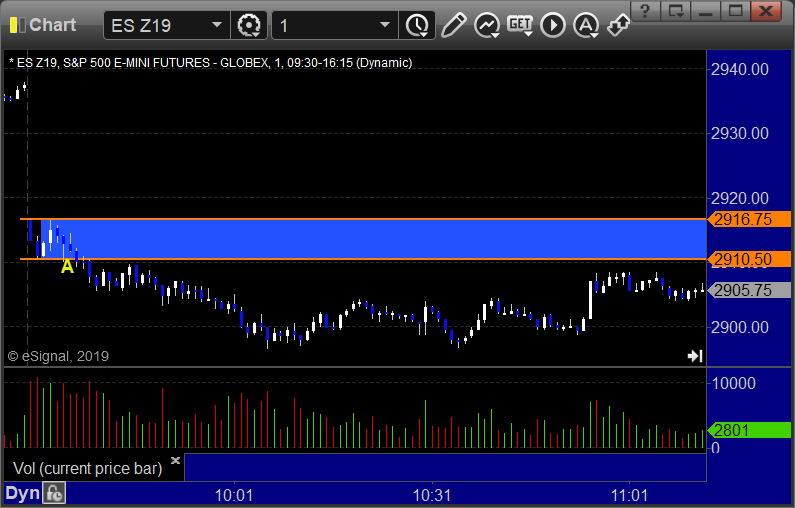Click the 11:01 time axis label

click(629, 495)
